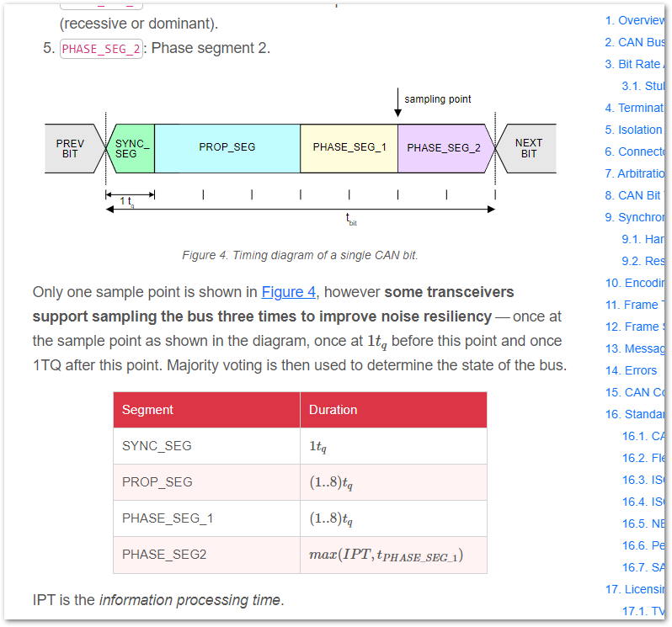Screen dimensions: 672x627
Task: Jump to section "2. CAN Bus" in the sidebar
Action: click(634, 42)
